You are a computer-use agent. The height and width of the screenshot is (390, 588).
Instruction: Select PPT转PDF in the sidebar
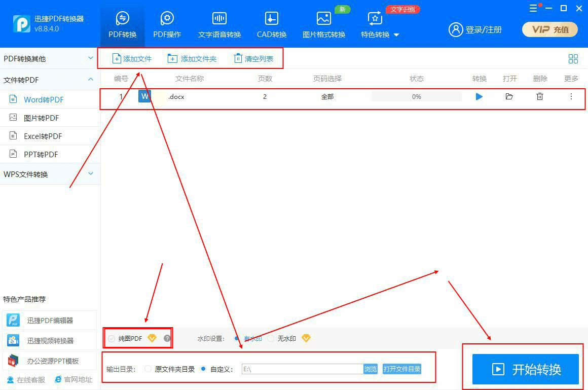click(41, 154)
